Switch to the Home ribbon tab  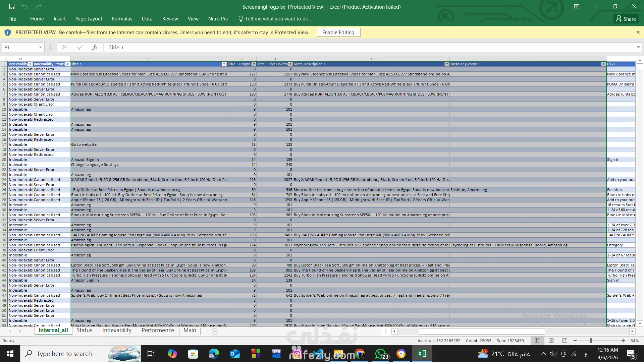(x=37, y=19)
